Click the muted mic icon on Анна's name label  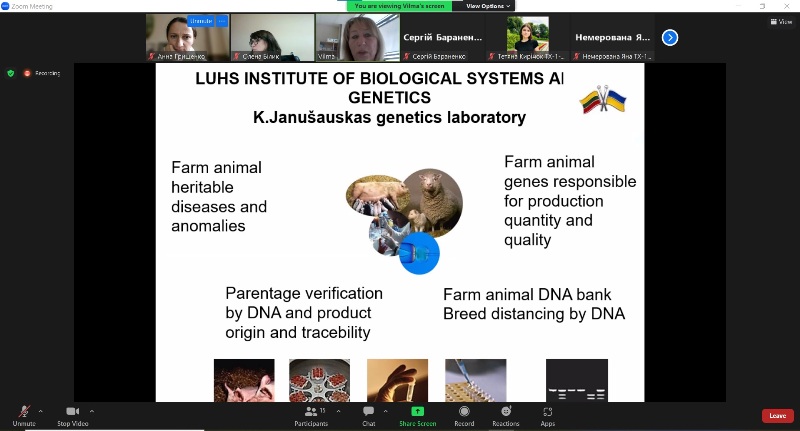[152, 57]
